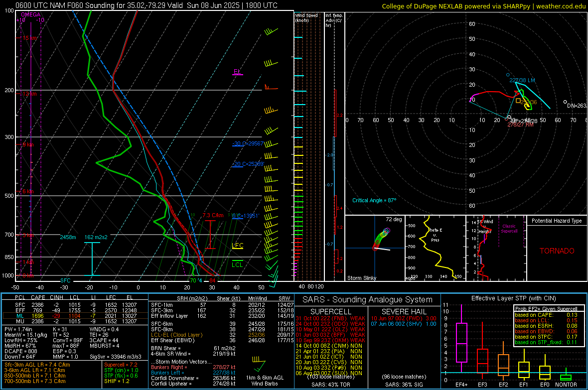
Task: Click the Bunkers Left = 227/38 kt line
Action: click(x=193, y=373)
